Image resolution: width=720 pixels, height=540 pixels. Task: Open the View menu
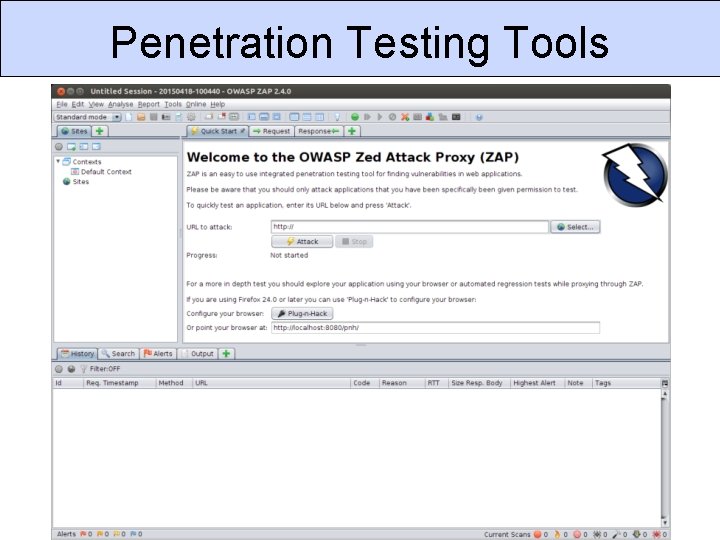96,104
